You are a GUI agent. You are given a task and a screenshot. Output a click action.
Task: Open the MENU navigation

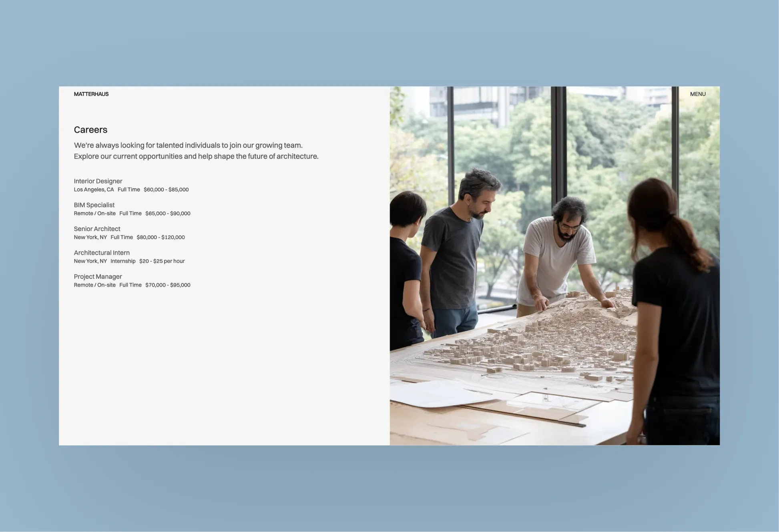[x=697, y=94]
